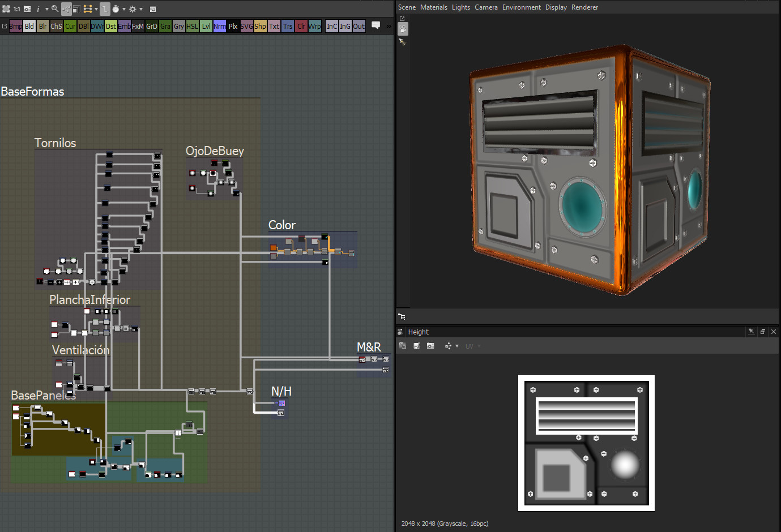Add a Levels node (Lvl)
This screenshot has width=781, height=532.
206,26
